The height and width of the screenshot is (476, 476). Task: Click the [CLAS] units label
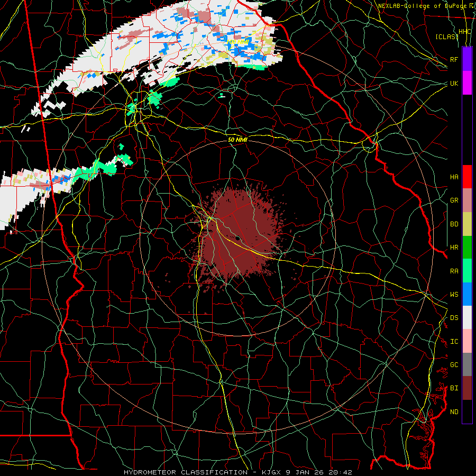[447, 36]
